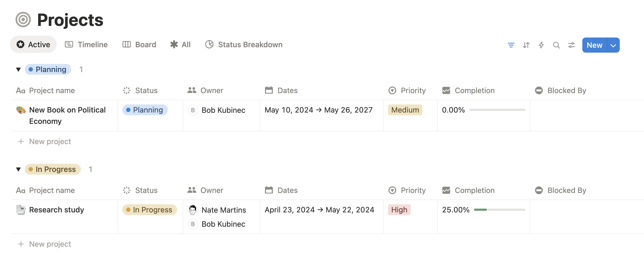644x258 pixels.
Task: Click the blue New button
Action: pyautogui.click(x=594, y=45)
